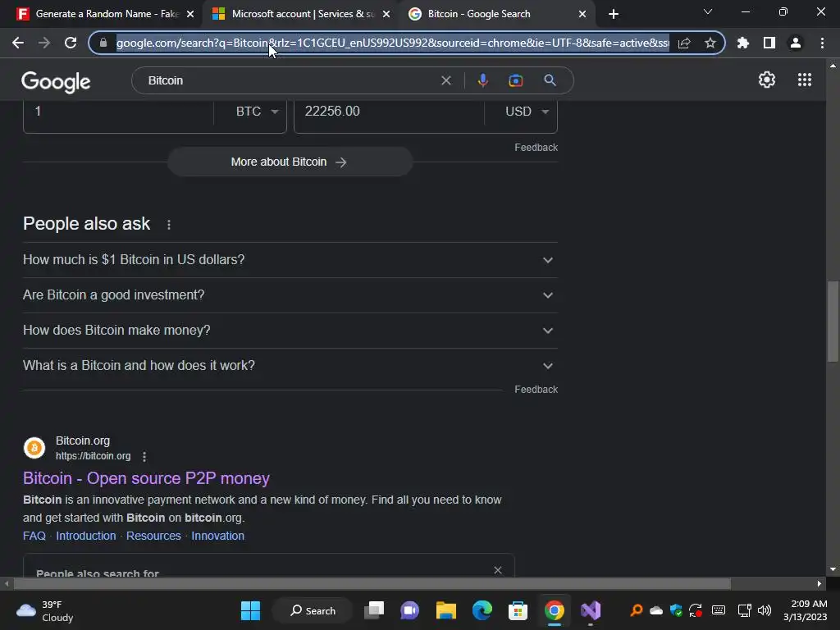
Task: Click More about Bitcoin button
Action: click(x=290, y=162)
